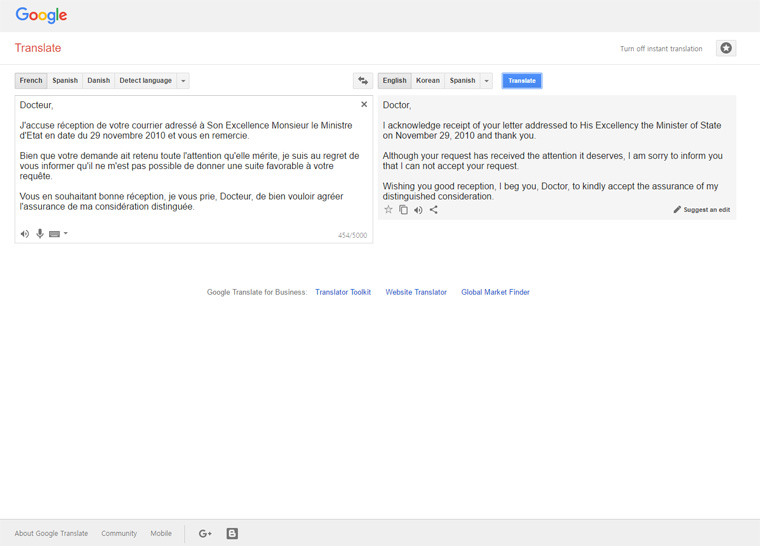
Task: Listen to the English translation
Action: pos(418,210)
